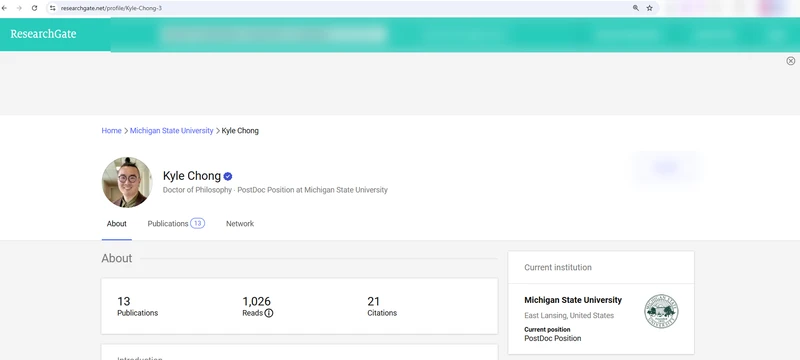Click the Kyle Chong breadcrumb text

pos(240,131)
